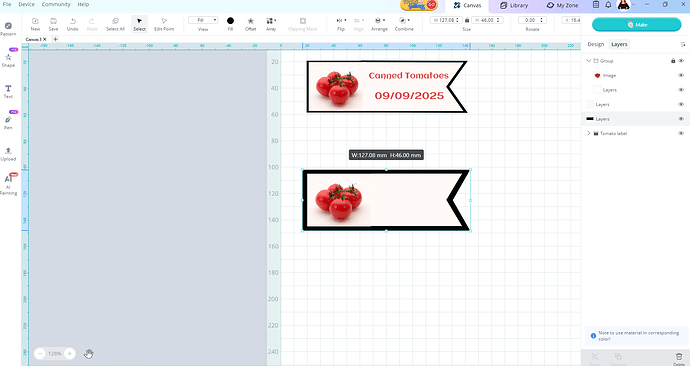Close the Canvas 1 tab
This screenshot has width=690, height=366.
point(44,39)
